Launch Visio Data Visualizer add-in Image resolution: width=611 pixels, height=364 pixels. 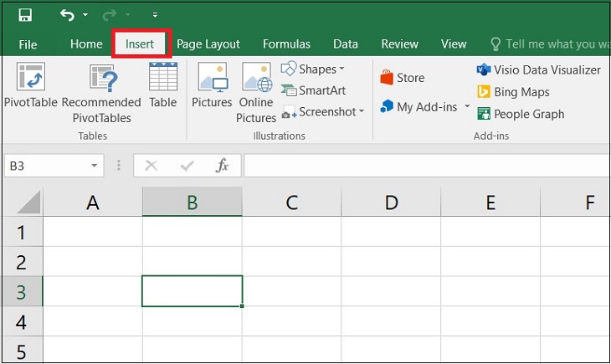pyautogui.click(x=538, y=69)
